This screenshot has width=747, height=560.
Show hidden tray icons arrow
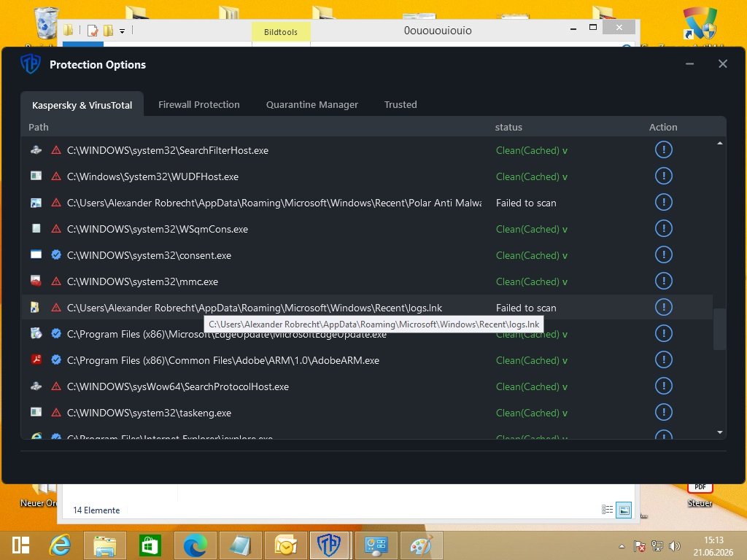click(622, 546)
